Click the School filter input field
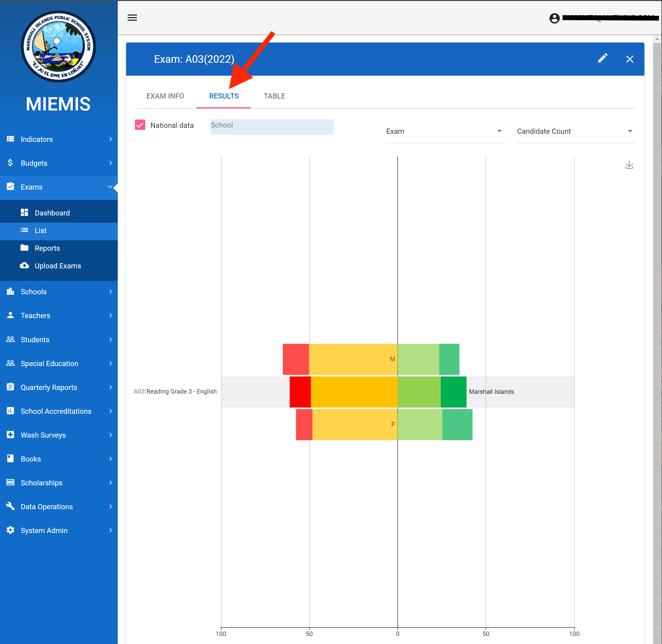The width and height of the screenshot is (662, 644). (272, 127)
